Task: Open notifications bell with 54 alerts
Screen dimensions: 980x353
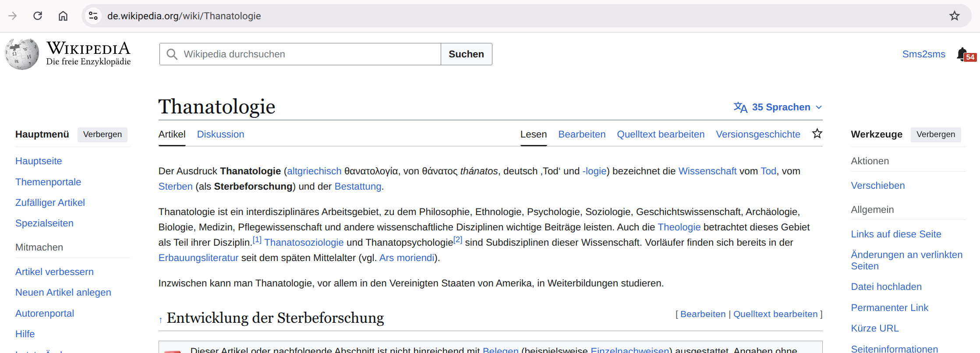Action: coord(962,54)
